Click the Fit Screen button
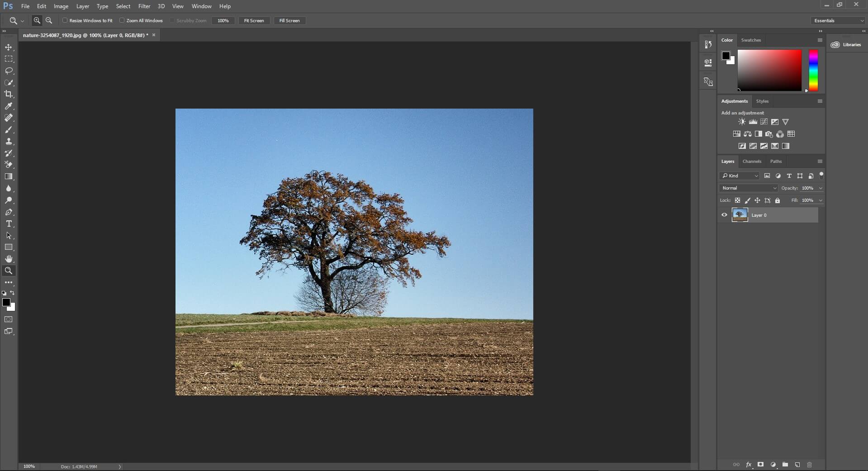This screenshot has width=868, height=471. pos(254,20)
